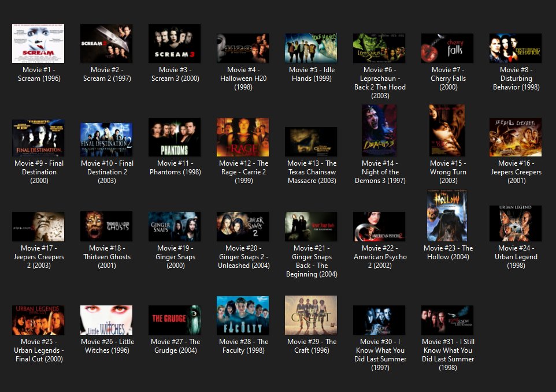The image size is (556, 392).
Task: Select the Ginger Snaps (2000) poster thumbnail
Action: pos(175,227)
